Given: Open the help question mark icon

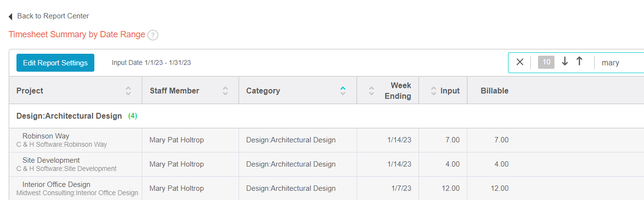Looking at the screenshot, I should pyautogui.click(x=153, y=35).
